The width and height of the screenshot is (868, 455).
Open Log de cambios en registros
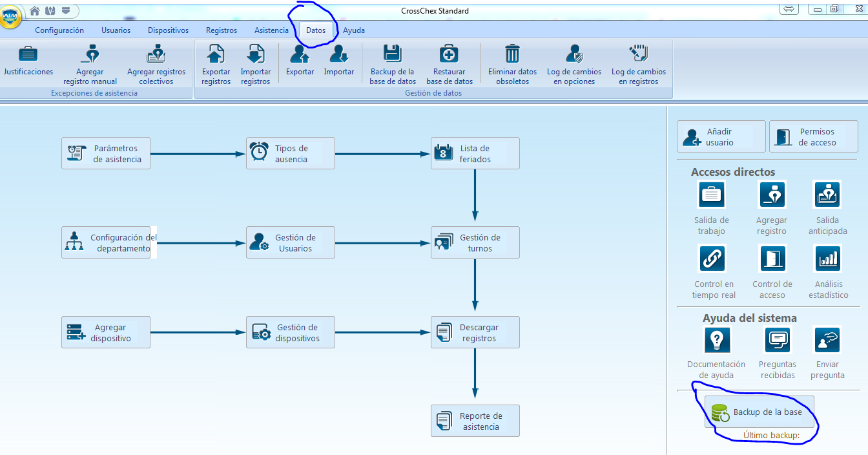[x=639, y=65]
